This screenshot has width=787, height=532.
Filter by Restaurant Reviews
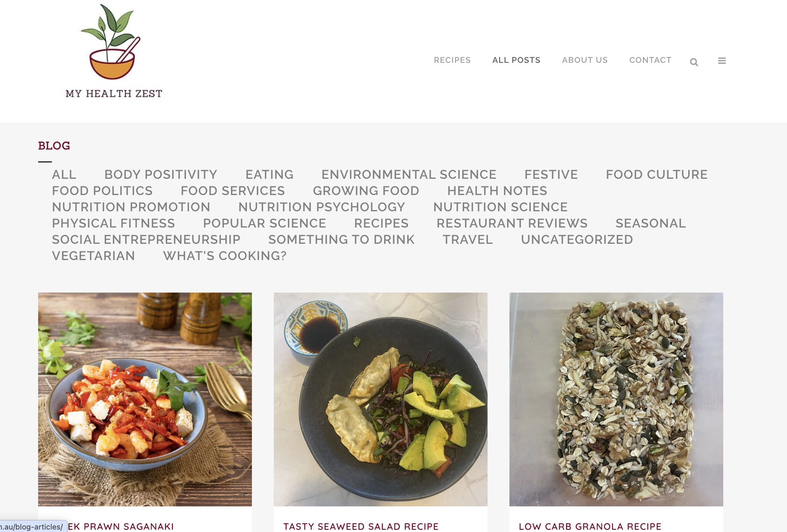tap(512, 223)
